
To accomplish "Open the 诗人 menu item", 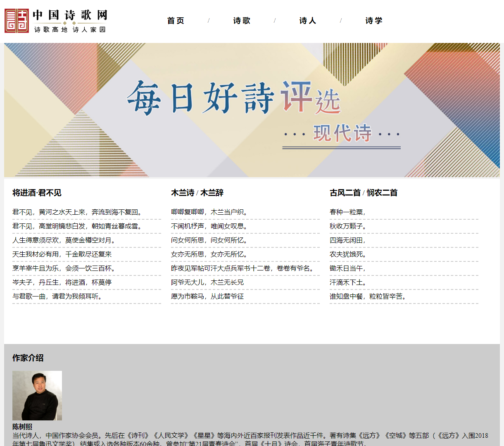I will (307, 20).
